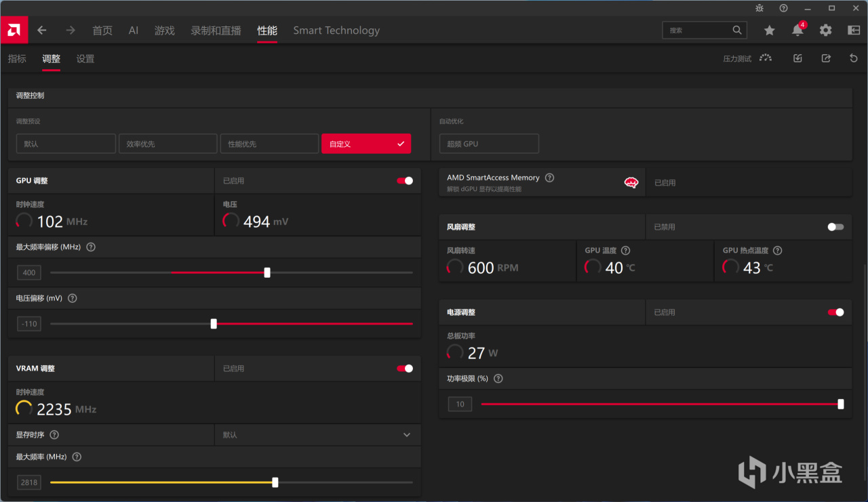Go back with the back arrow
Image resolution: width=868 pixels, height=502 pixels.
point(42,30)
